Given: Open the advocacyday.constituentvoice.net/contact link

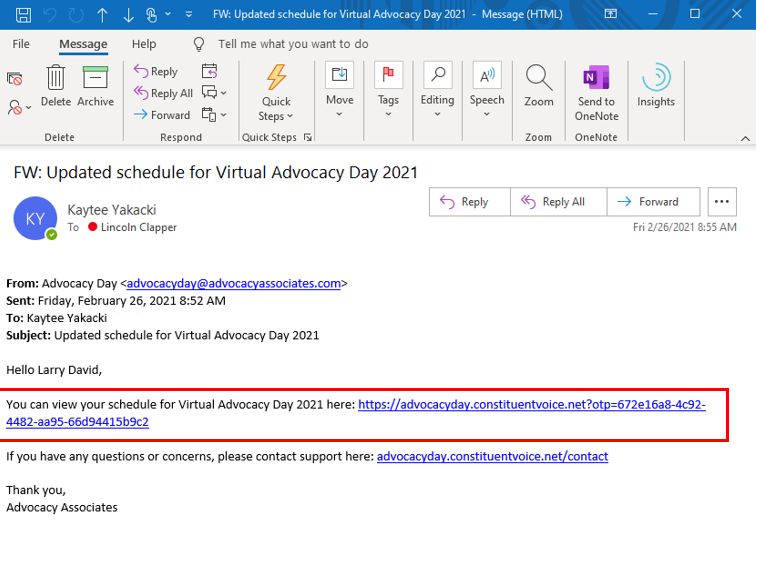Looking at the screenshot, I should 492,456.
